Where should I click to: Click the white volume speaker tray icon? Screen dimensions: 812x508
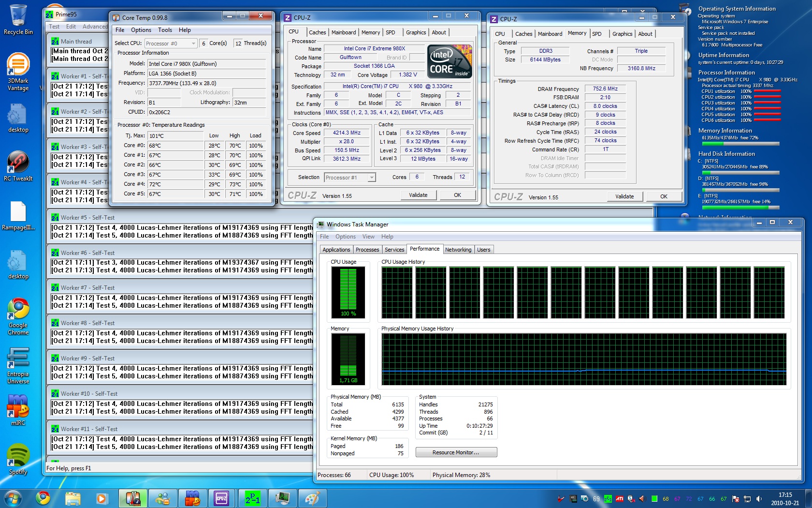(759, 499)
